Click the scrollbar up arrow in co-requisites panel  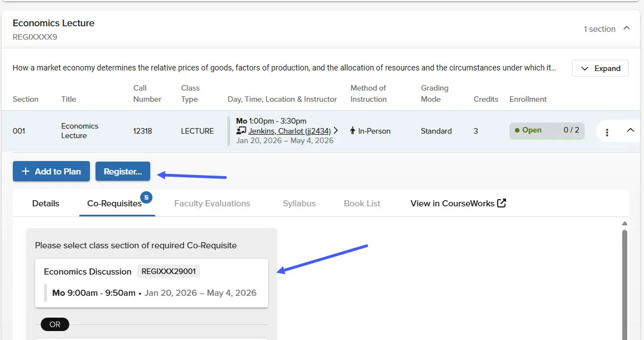624,224
